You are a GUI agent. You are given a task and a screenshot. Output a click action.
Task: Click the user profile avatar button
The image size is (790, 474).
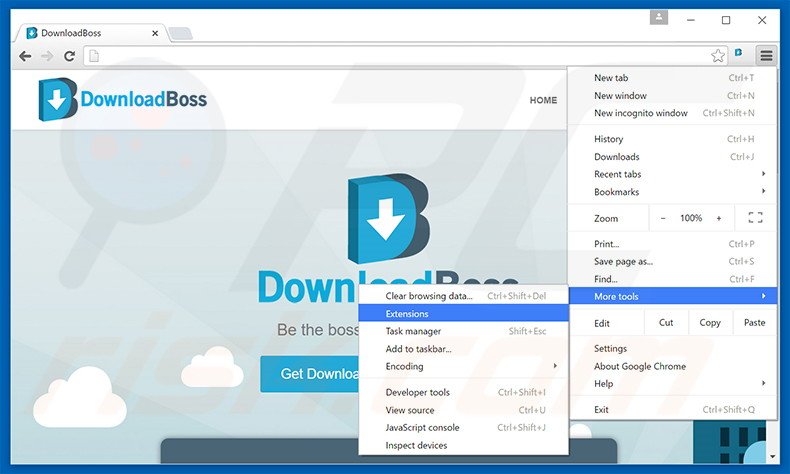tap(659, 18)
